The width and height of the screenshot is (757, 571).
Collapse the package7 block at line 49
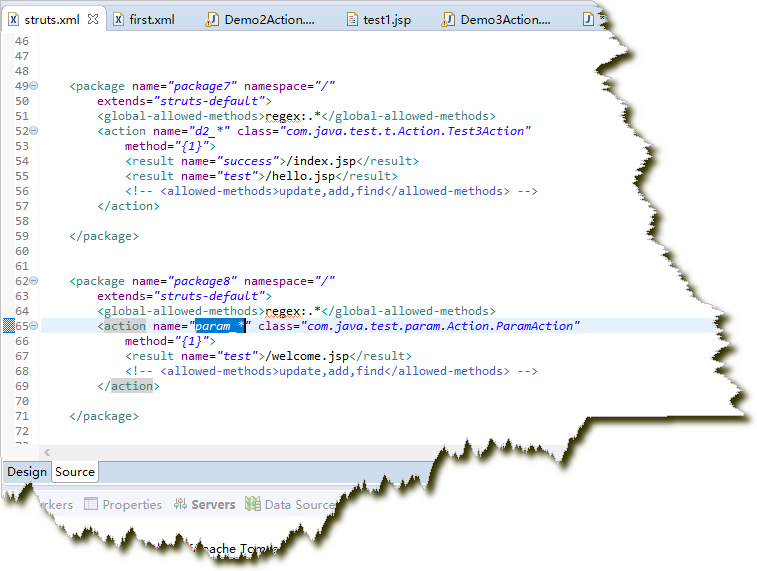coord(34,86)
